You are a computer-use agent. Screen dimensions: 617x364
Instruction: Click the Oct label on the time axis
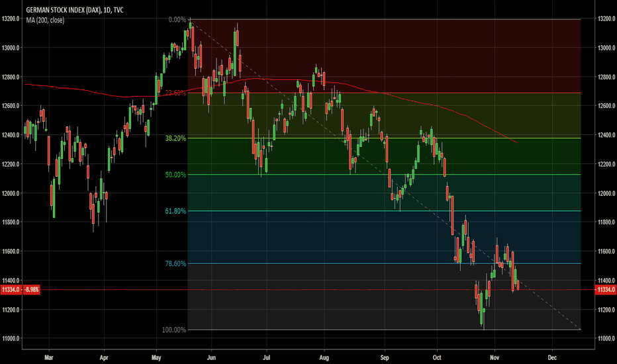click(437, 357)
